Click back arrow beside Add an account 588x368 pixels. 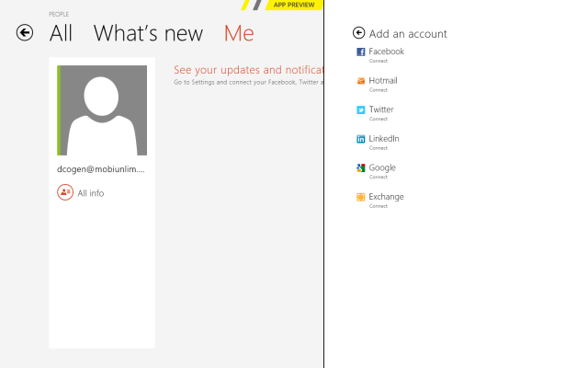359,33
